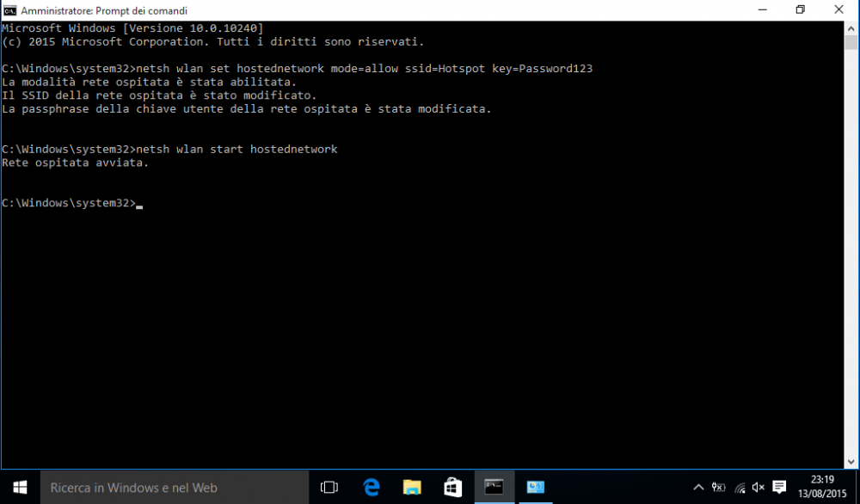Close the Prompt dei comandi window

(x=838, y=9)
